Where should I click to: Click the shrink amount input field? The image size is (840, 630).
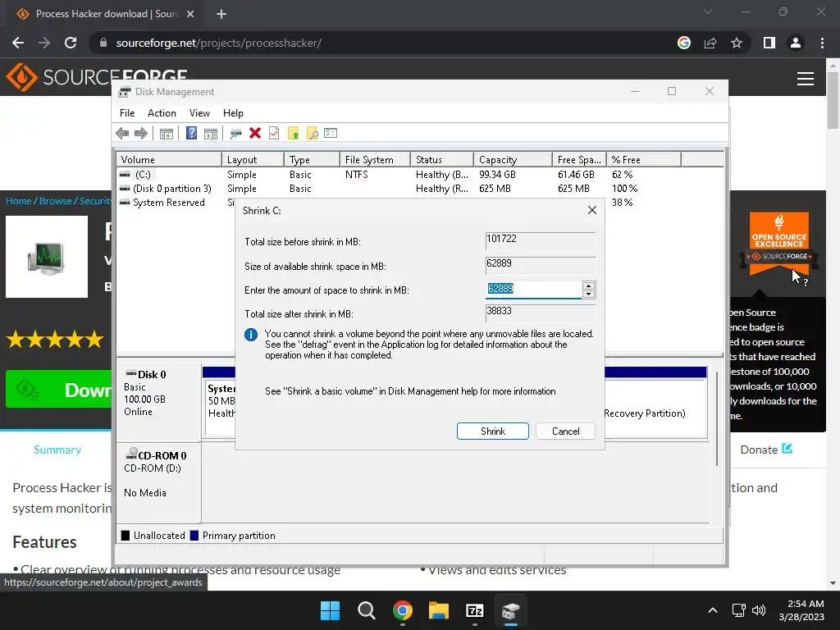pyautogui.click(x=533, y=290)
